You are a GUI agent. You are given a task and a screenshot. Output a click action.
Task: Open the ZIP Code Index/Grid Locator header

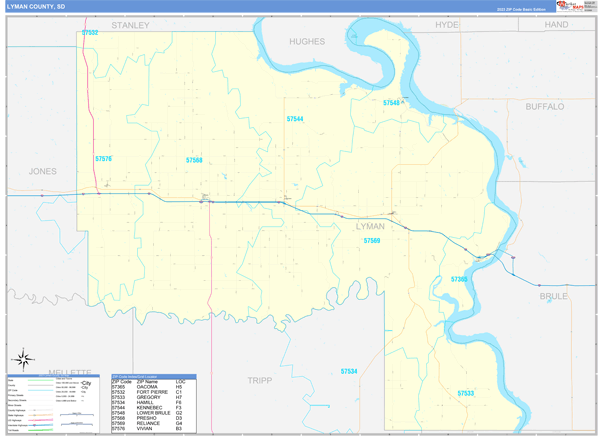(153, 377)
